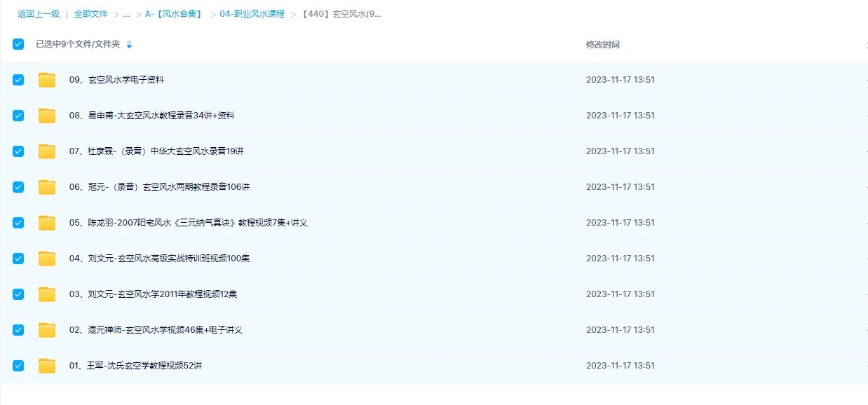Open folder name 01、王军-沈氏玄空学教程视频52讲
The height and width of the screenshot is (405, 868).
click(x=135, y=366)
